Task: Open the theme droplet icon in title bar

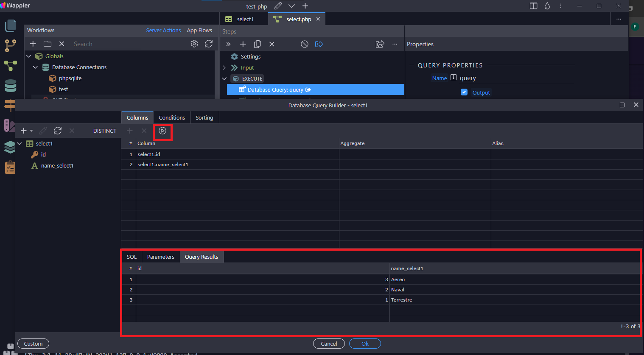Action: pos(547,6)
